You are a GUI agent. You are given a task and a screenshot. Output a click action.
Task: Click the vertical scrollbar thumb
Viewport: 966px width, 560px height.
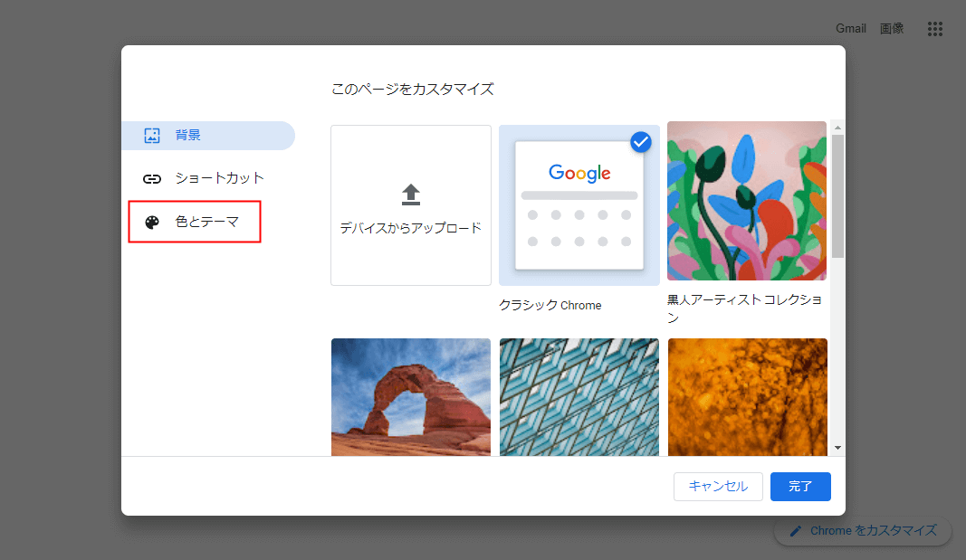pos(837,195)
